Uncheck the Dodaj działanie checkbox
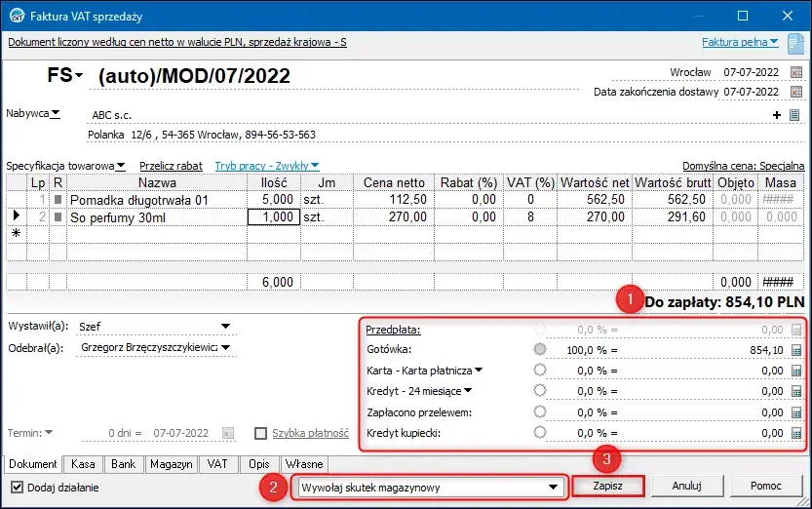812x509 pixels. point(17,487)
